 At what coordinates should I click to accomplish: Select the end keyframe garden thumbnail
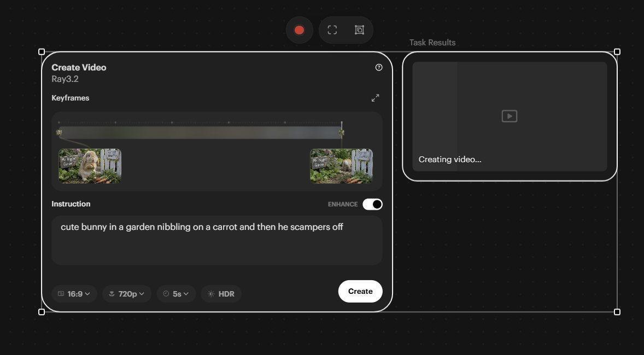(x=341, y=166)
